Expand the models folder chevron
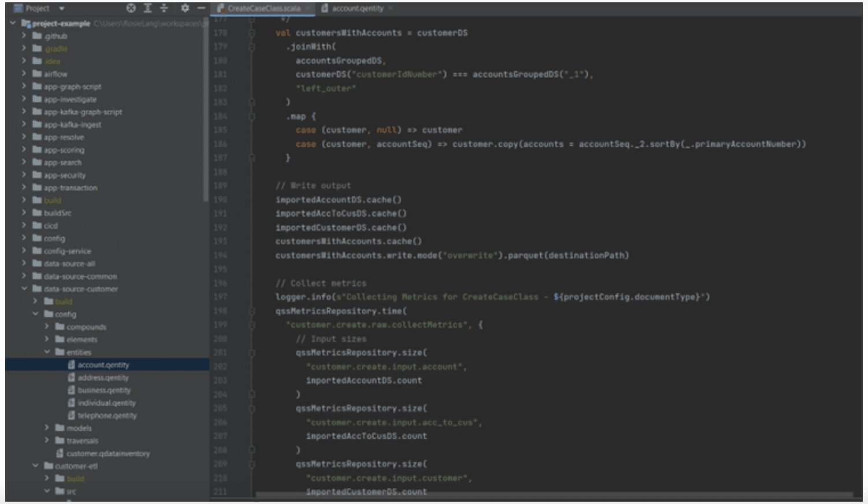Image resolution: width=868 pixels, height=504 pixels. [47, 428]
